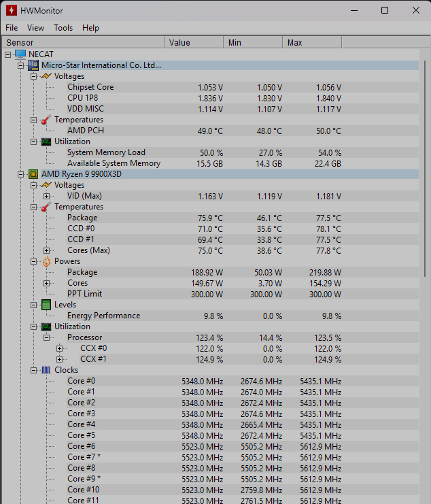Expand the VID (Max) entry
This screenshot has height=504, width=431.
tap(47, 196)
